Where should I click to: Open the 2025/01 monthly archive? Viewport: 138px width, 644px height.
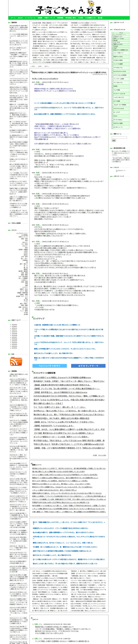(14, 348)
